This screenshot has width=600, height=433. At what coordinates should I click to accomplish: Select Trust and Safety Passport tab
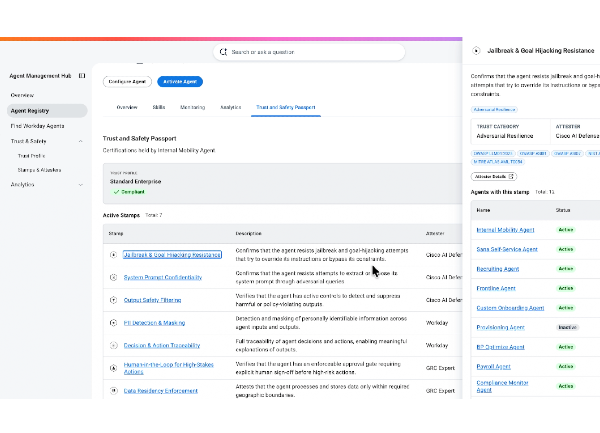click(286, 107)
